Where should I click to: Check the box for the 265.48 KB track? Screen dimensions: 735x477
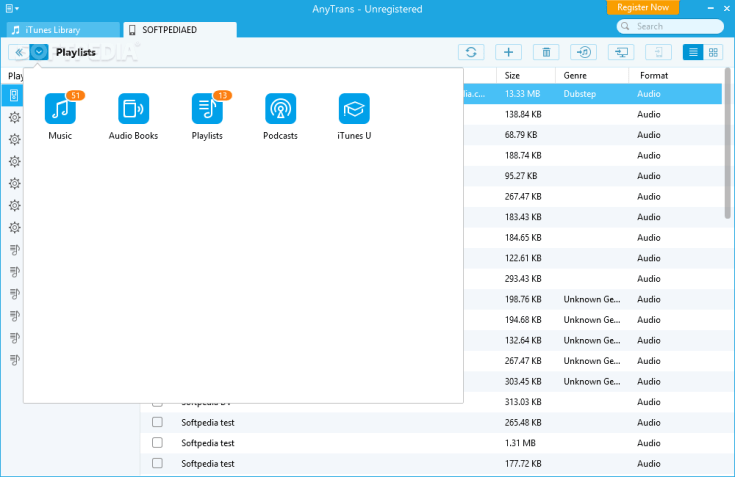pyautogui.click(x=158, y=422)
